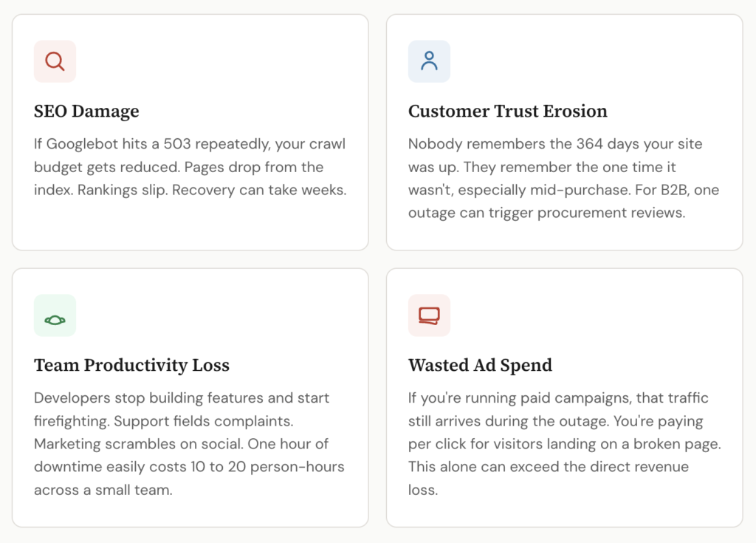Screen dimensions: 756x543
Task: Click the magnifying glass icon above SEO Damage
Action: point(55,61)
